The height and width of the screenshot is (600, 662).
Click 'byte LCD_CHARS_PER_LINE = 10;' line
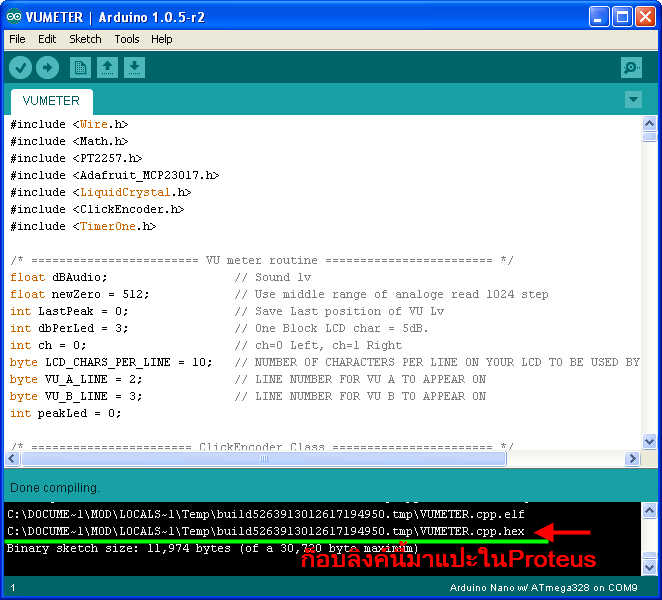(x=111, y=362)
